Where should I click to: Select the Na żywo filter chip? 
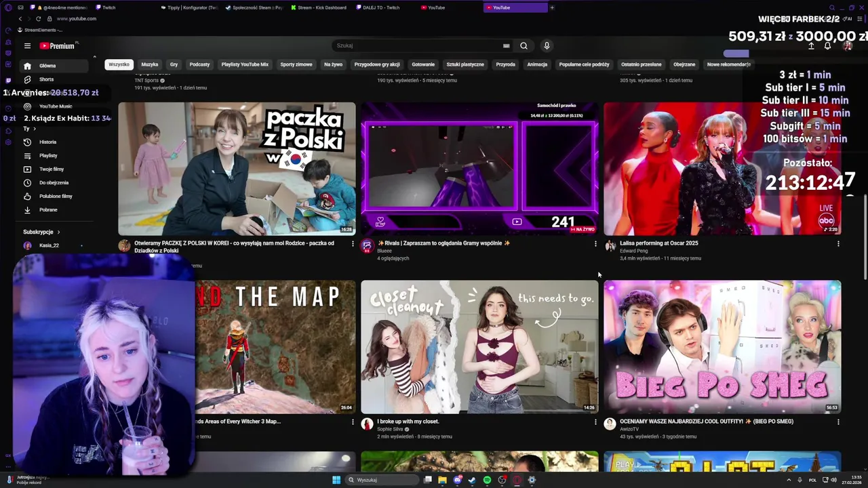(x=333, y=64)
